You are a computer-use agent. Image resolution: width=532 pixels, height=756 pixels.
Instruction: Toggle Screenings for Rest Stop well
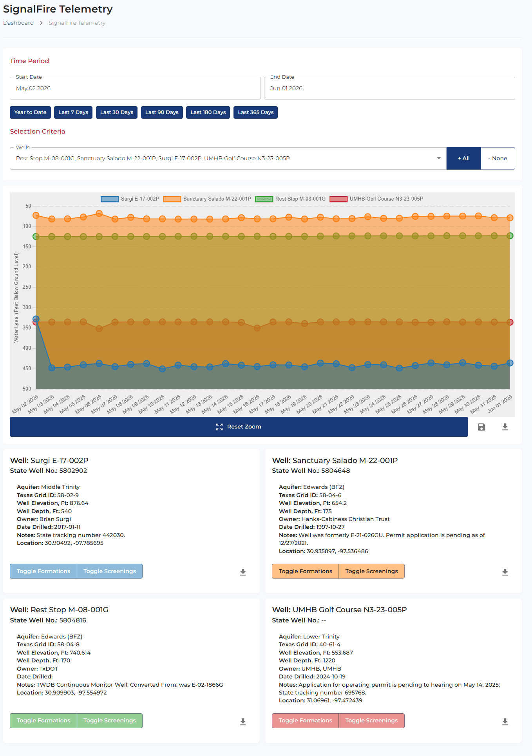click(110, 721)
